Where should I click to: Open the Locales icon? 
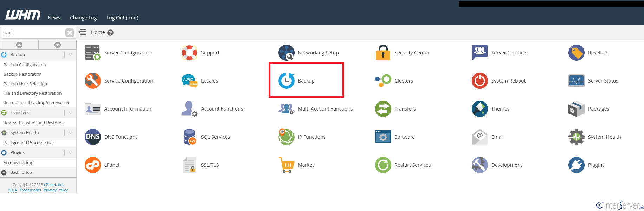click(189, 81)
